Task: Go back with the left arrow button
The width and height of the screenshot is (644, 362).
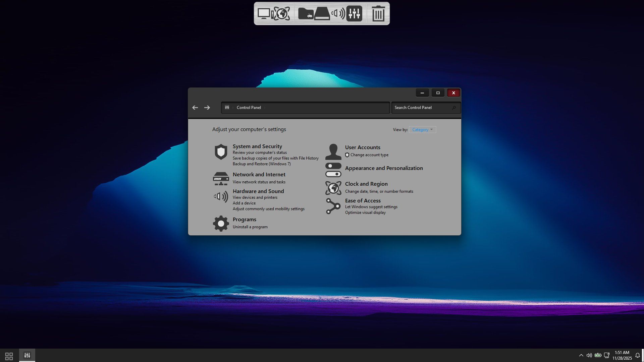Action: [x=195, y=108]
